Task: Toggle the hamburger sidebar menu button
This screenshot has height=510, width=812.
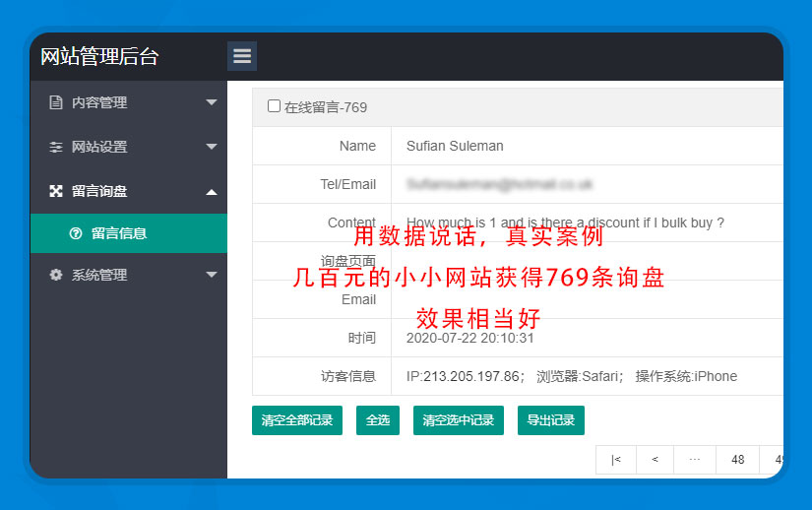Action: (x=242, y=56)
